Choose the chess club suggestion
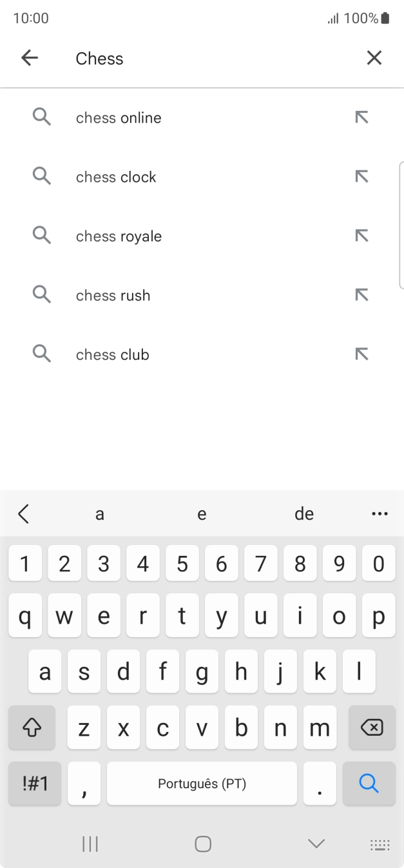The height and width of the screenshot is (868, 404). (112, 354)
